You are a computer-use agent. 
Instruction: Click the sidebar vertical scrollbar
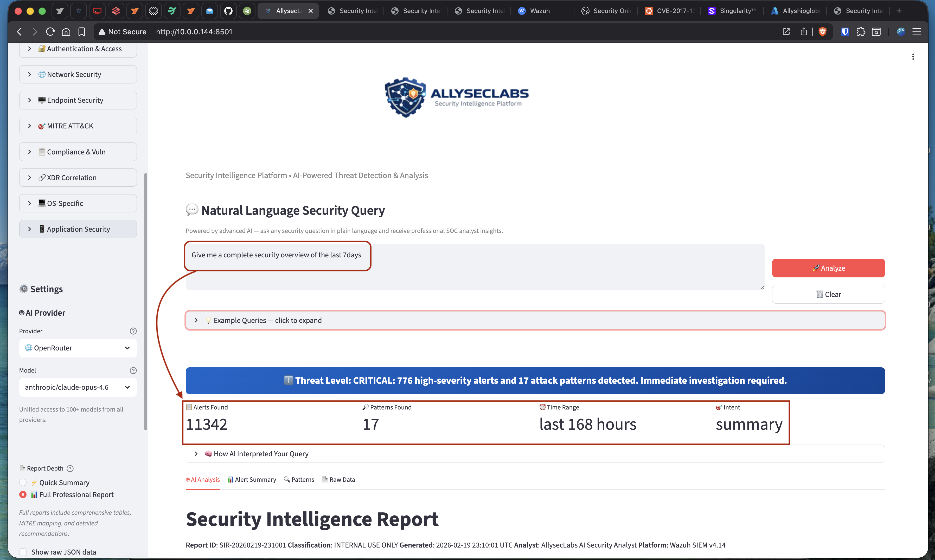point(146,302)
